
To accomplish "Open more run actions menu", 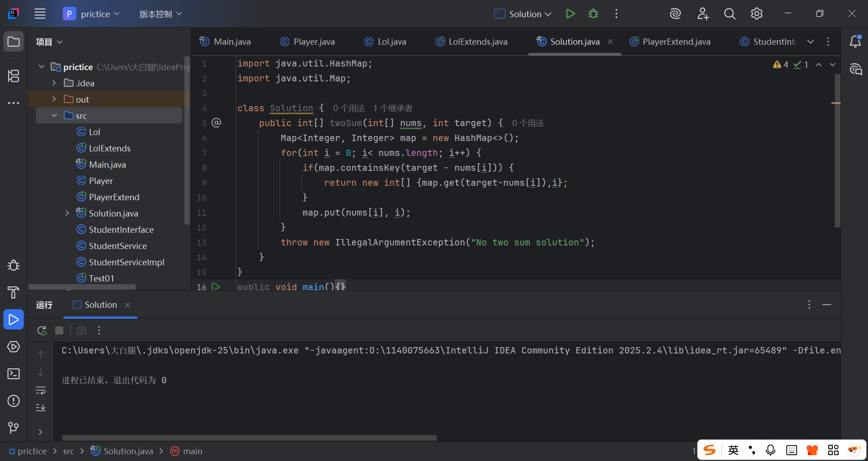I will [x=616, y=14].
